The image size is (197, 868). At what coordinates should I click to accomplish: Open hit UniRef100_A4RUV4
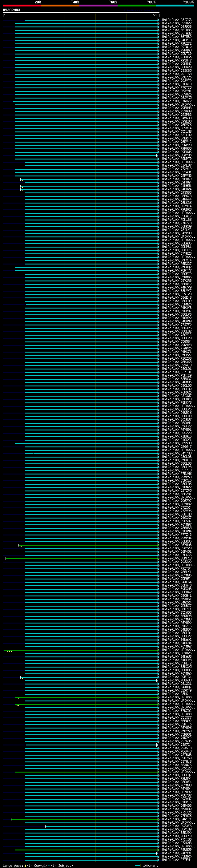click(177, 189)
